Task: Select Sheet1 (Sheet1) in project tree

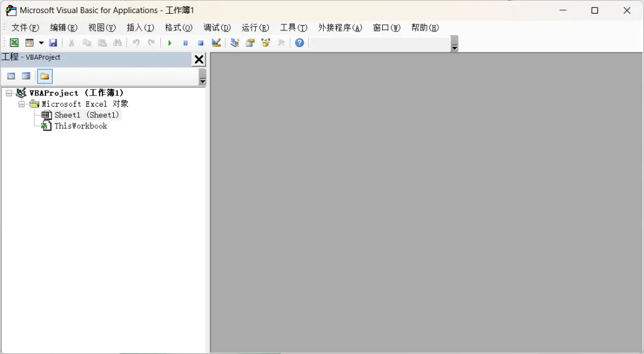Action: tap(86, 115)
